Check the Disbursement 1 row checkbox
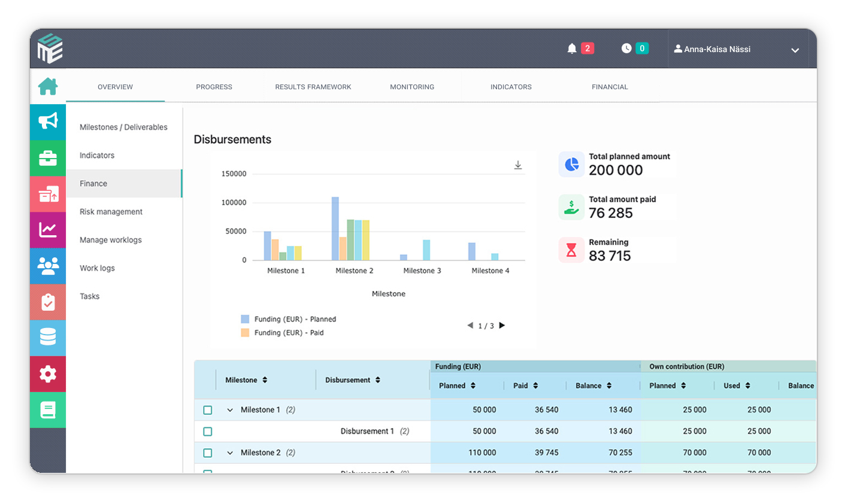This screenshot has width=848, height=504. 208,432
